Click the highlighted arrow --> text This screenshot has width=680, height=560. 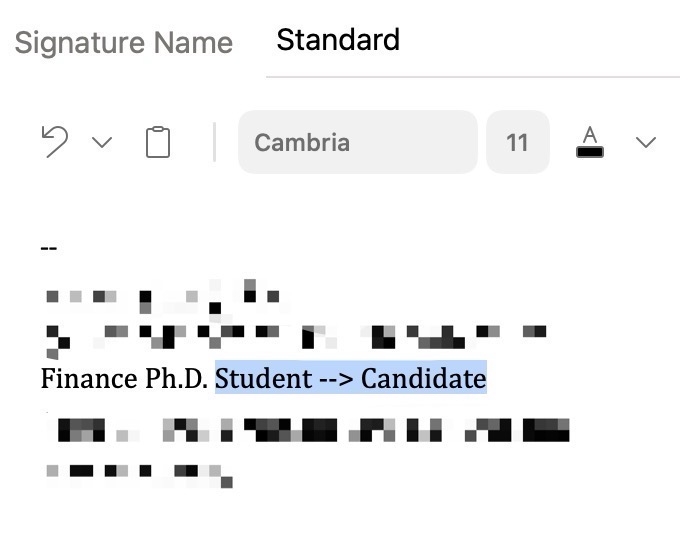(336, 380)
